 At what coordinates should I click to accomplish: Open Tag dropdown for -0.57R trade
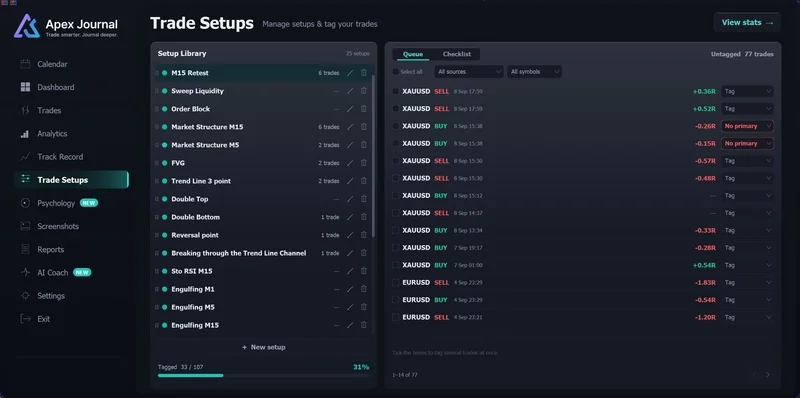[x=747, y=161]
